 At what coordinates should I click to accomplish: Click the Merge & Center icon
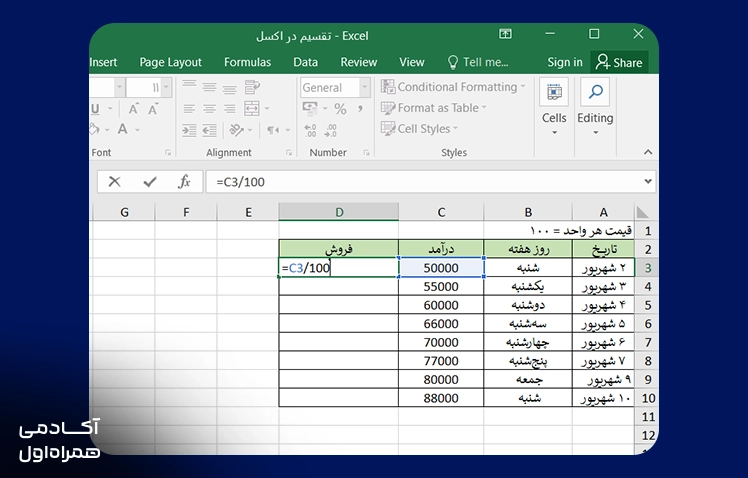point(251,109)
